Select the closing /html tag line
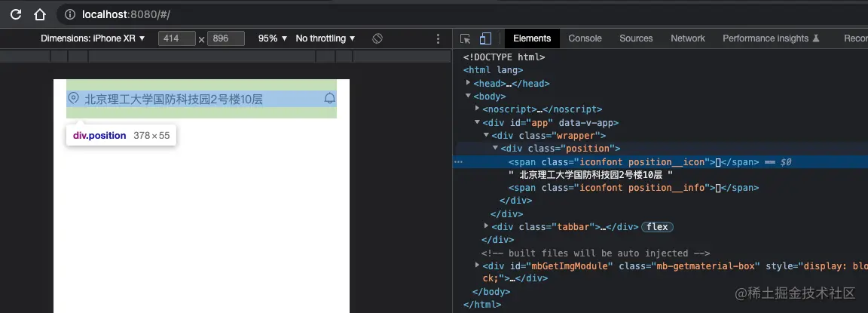Screen dimensions: 868x313 [482, 305]
